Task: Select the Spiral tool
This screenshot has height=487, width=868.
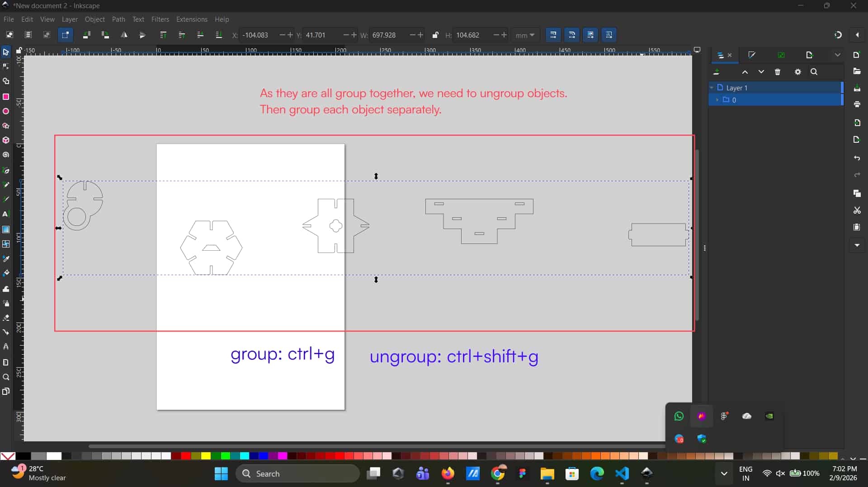Action: [6, 155]
